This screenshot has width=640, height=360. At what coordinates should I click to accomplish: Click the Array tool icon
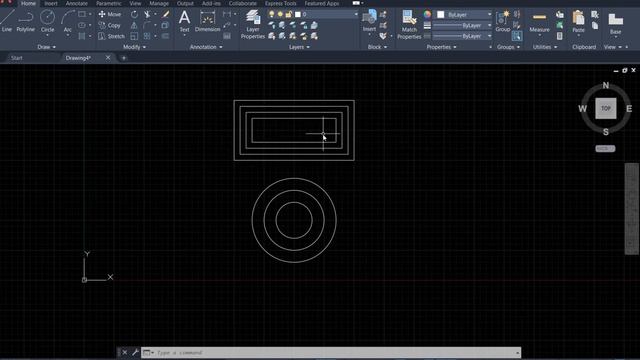[147, 36]
